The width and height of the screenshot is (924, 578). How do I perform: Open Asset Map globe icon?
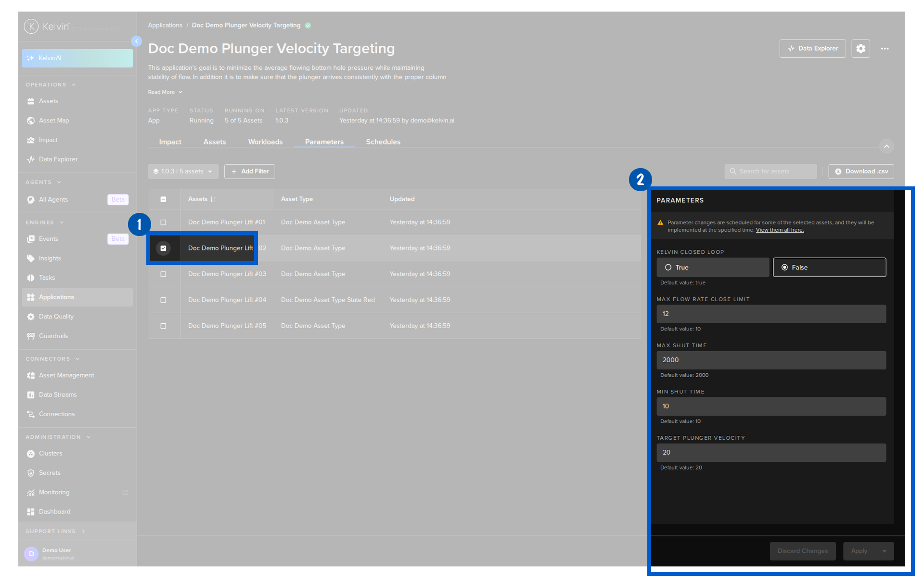[x=31, y=120]
